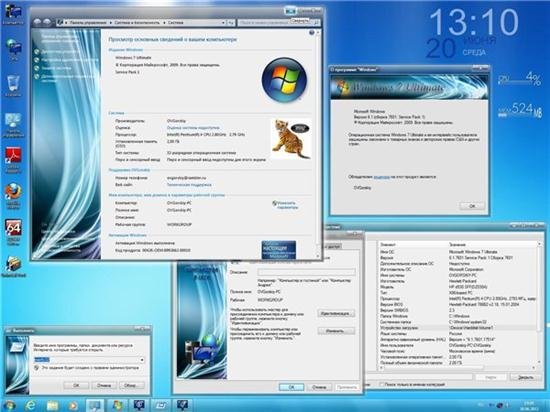Expand the Run dialog command dropdown

142,360
